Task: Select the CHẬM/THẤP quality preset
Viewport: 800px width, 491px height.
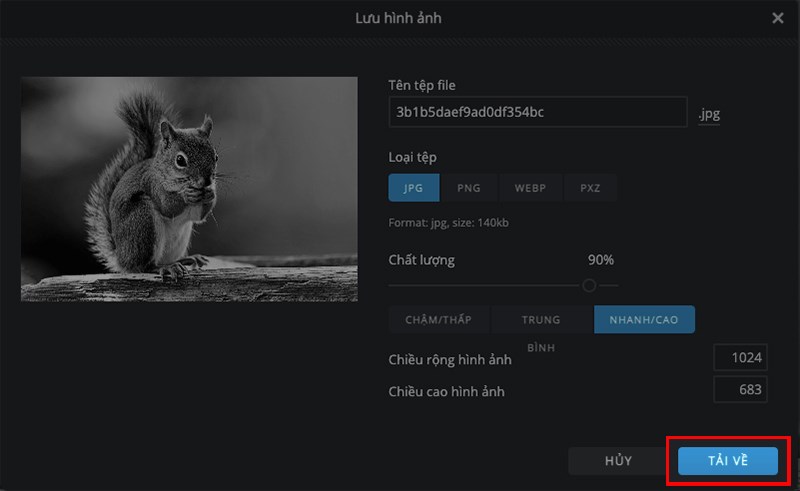Action: point(438,320)
